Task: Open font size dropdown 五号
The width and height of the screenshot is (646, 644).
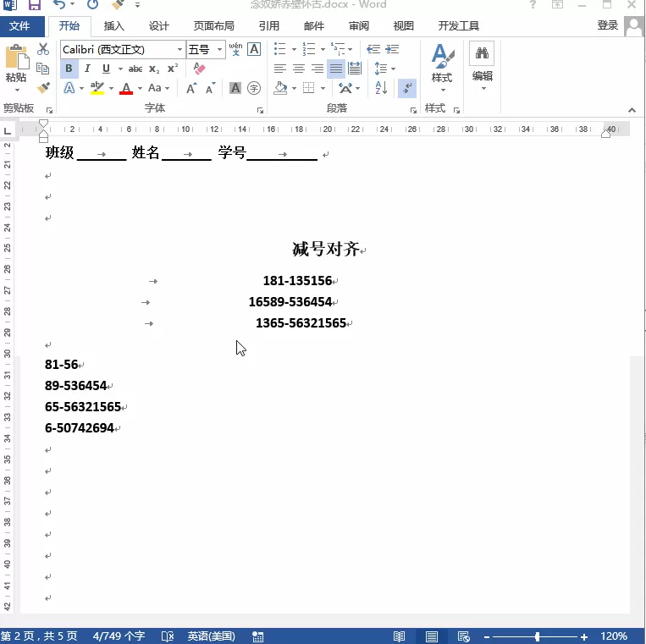Action: [219, 50]
